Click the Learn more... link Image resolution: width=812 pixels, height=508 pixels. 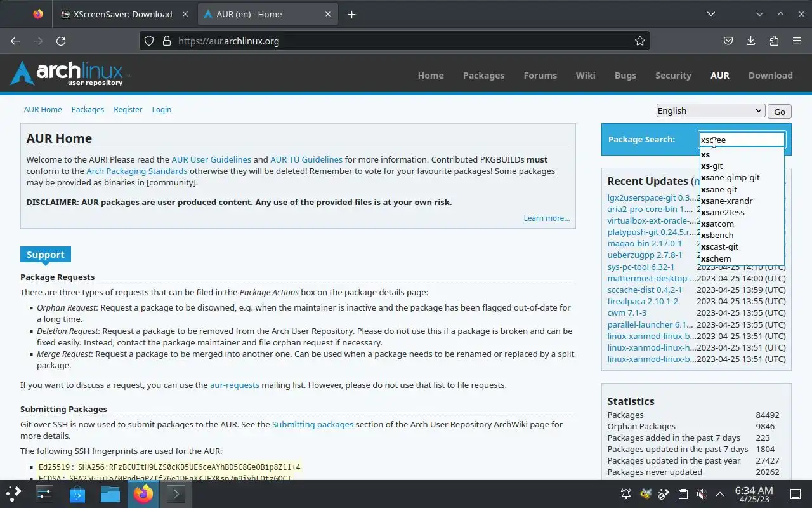[547, 218]
